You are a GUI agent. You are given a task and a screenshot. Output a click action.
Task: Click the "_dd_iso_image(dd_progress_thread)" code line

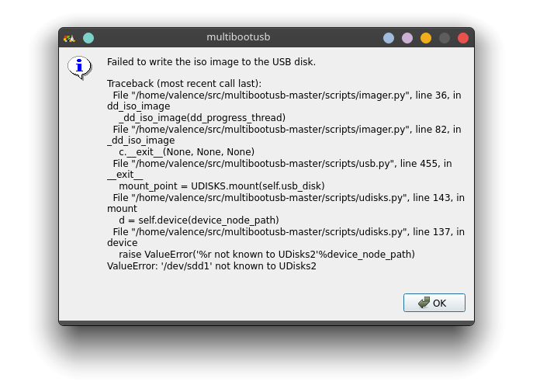202,118
